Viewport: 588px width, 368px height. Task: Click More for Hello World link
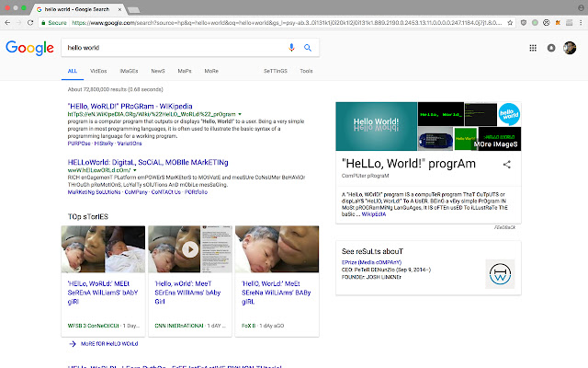[x=109, y=343]
